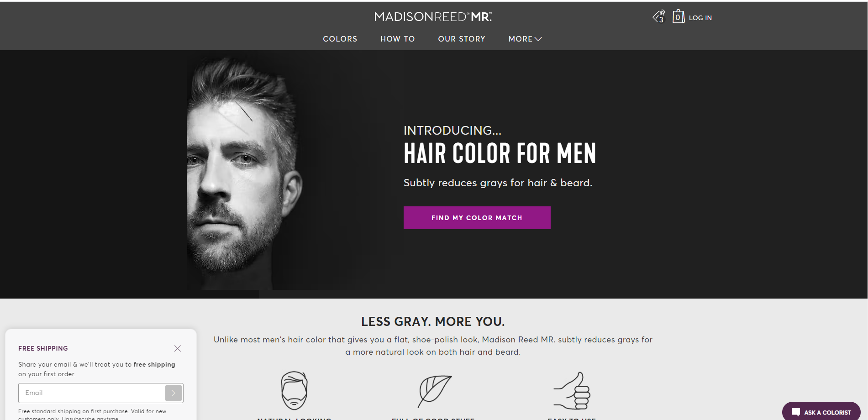This screenshot has height=420, width=868.
Task: Go to the HOW TO page
Action: (398, 39)
